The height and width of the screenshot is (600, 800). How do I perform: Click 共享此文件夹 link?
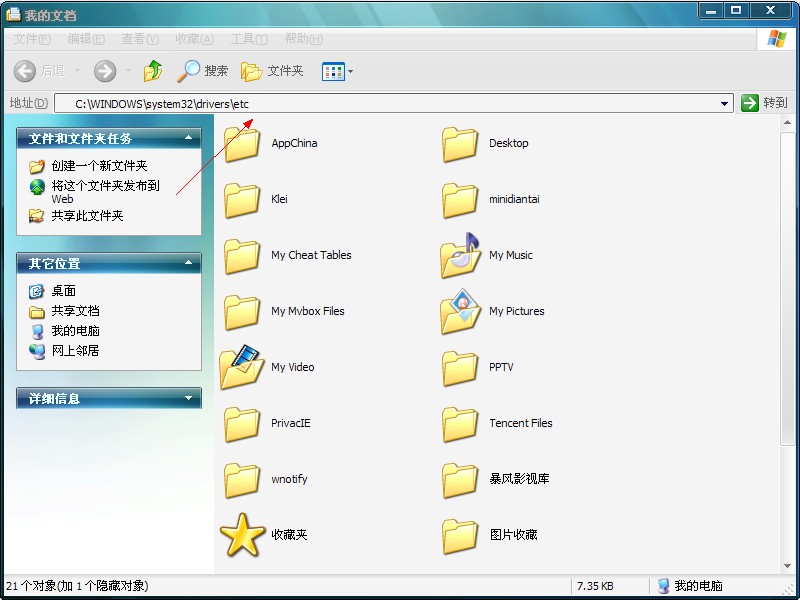[87, 216]
